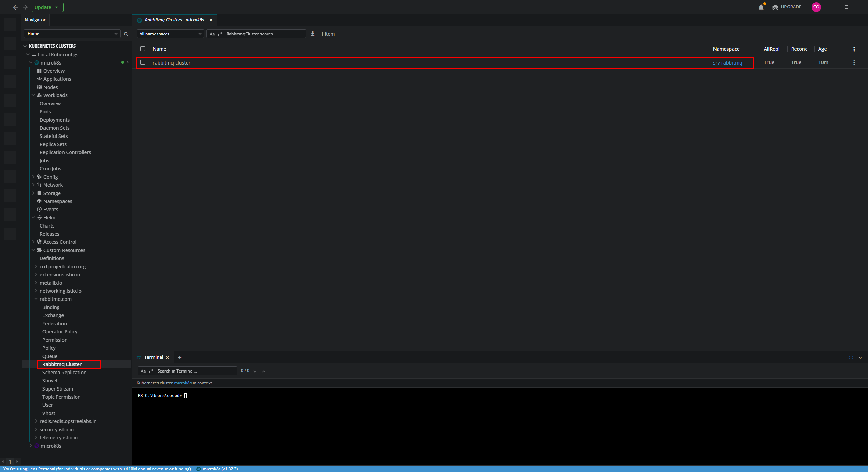Select the Terminal tab
868x472 pixels.
coord(153,357)
